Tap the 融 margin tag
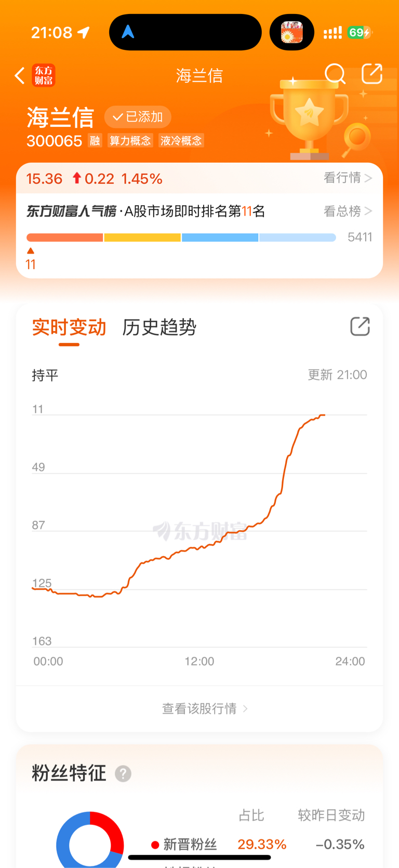 [x=95, y=141]
